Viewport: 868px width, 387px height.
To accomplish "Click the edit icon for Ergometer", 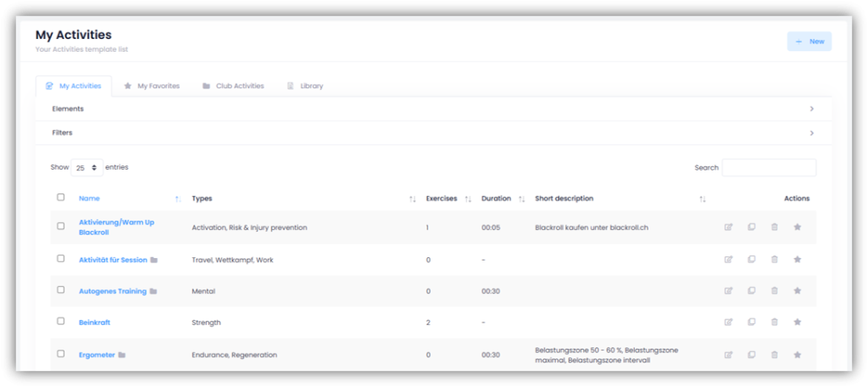I will pos(728,355).
